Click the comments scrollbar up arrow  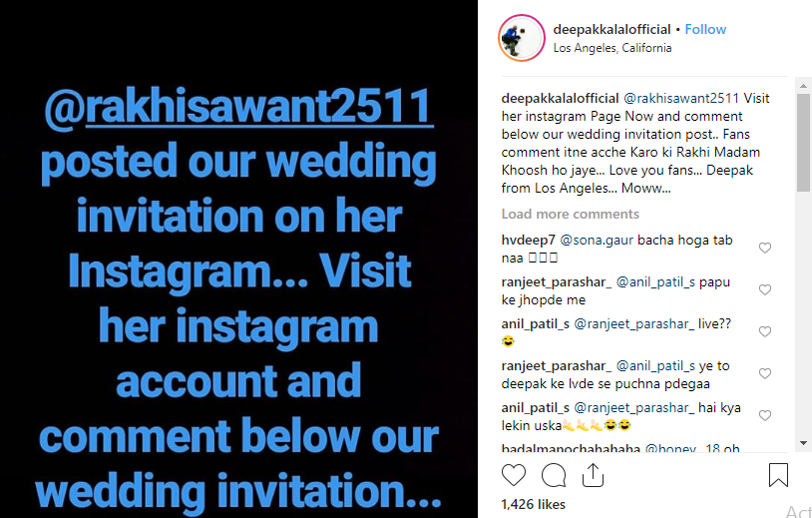click(803, 86)
